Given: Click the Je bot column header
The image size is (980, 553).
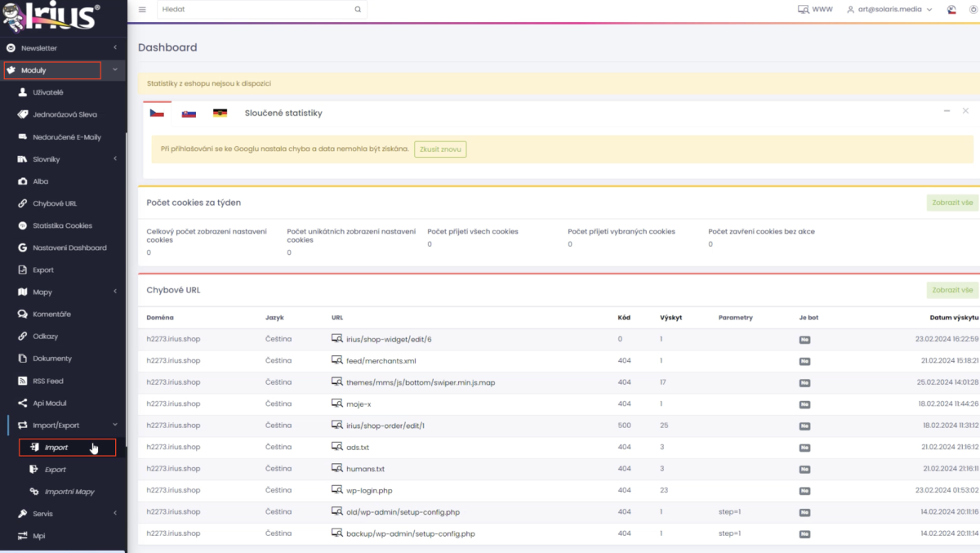Looking at the screenshot, I should (x=808, y=318).
